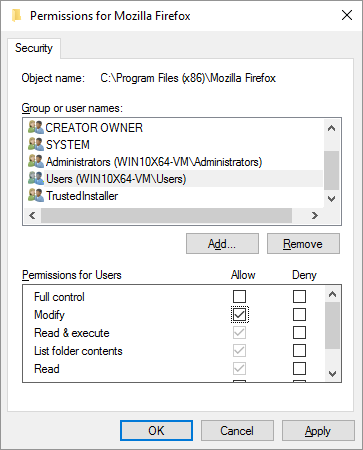Click the SYSTEM group icon
The image size is (363, 450).
click(36, 144)
